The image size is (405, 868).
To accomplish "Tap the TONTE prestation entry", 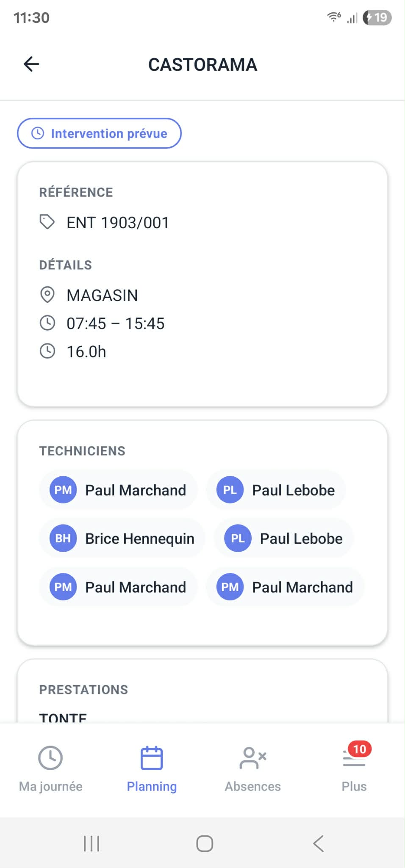I will [63, 717].
